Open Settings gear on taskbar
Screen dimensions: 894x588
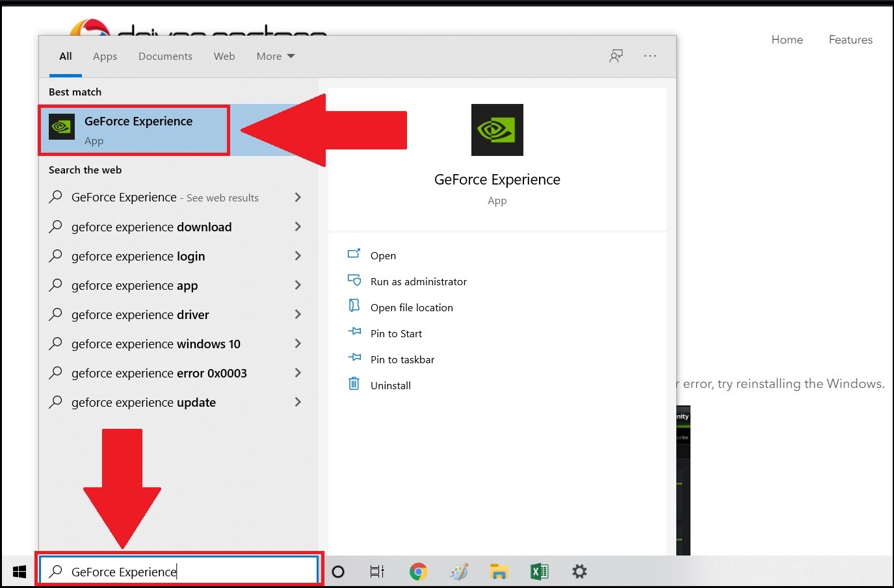579,572
